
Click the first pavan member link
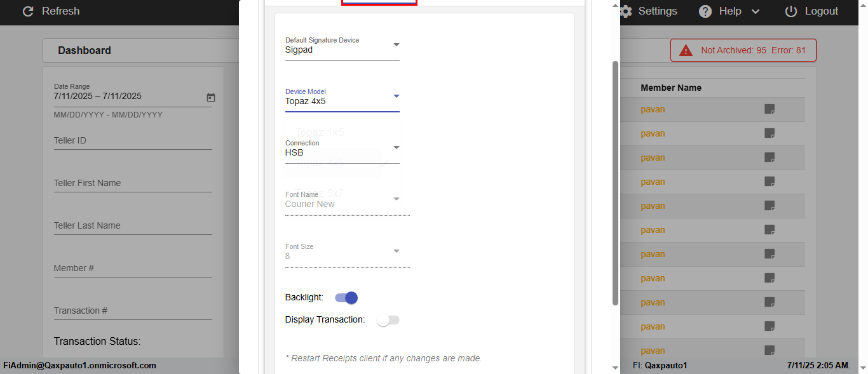pyautogui.click(x=653, y=110)
